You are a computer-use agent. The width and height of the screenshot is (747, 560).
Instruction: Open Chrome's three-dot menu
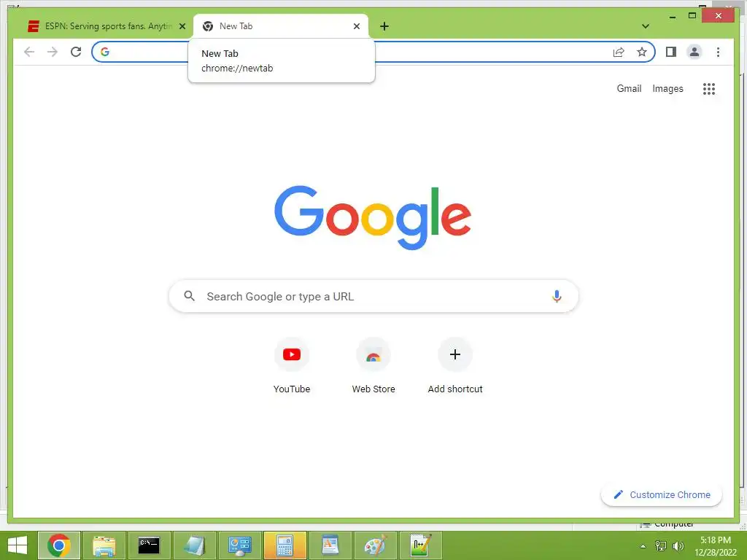point(718,52)
